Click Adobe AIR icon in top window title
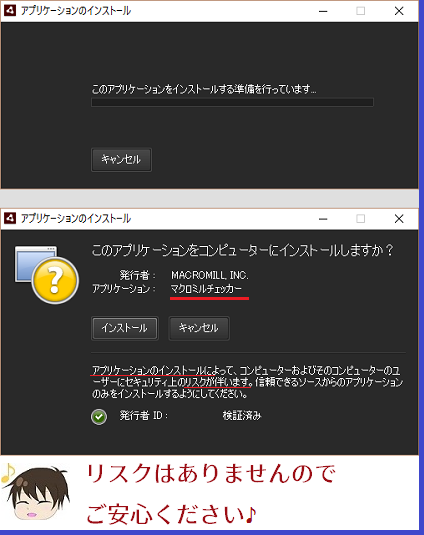This screenshot has width=424, height=535. coord(10,11)
